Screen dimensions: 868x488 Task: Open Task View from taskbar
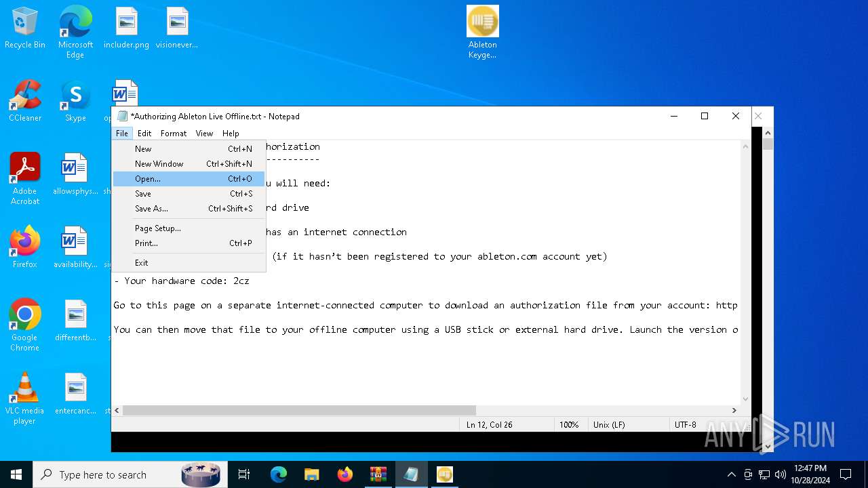click(244, 474)
